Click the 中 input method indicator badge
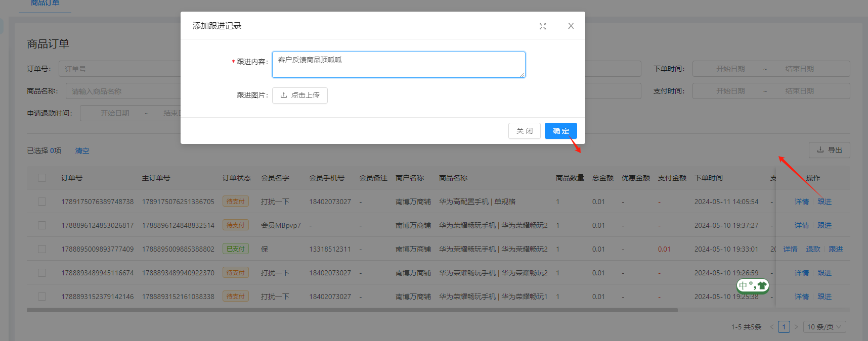Viewport: 868px width, 341px height. 753,286
